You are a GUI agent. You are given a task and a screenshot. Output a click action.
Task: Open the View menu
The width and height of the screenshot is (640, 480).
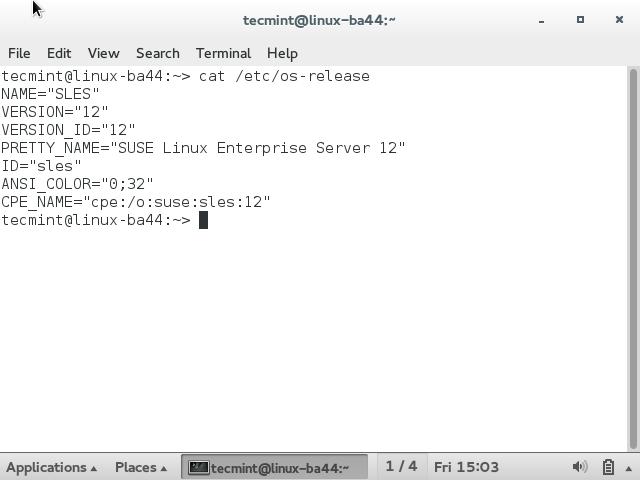click(x=103, y=53)
